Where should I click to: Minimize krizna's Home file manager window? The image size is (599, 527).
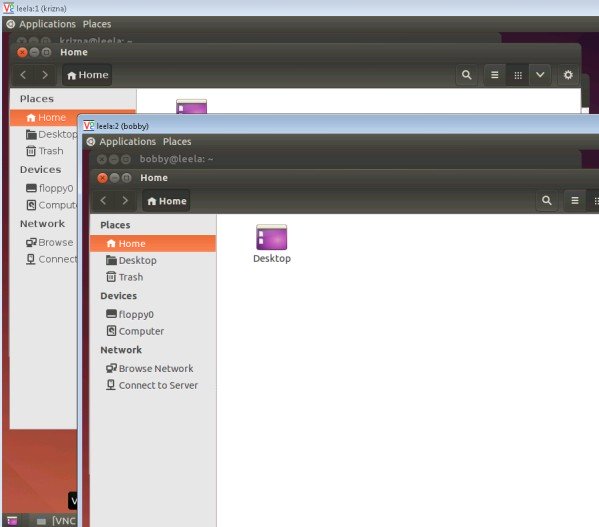pos(34,52)
